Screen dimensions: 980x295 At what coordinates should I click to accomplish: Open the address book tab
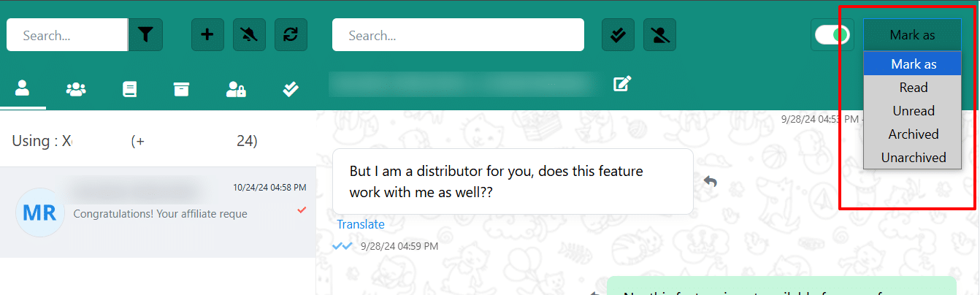(x=129, y=89)
